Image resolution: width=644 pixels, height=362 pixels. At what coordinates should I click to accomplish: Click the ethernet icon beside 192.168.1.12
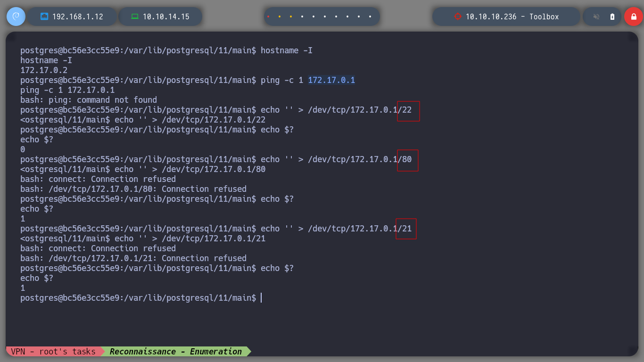44,16
